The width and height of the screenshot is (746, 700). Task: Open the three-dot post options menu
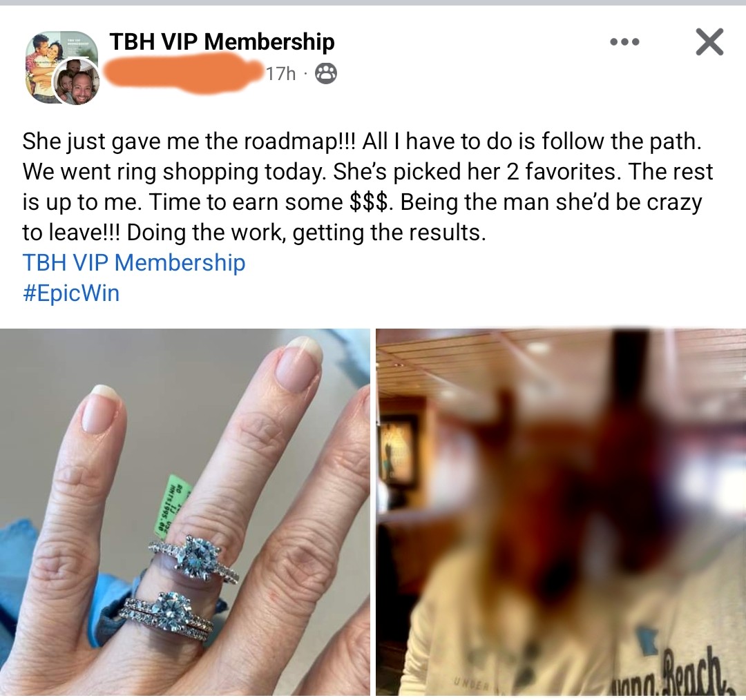pos(624,42)
